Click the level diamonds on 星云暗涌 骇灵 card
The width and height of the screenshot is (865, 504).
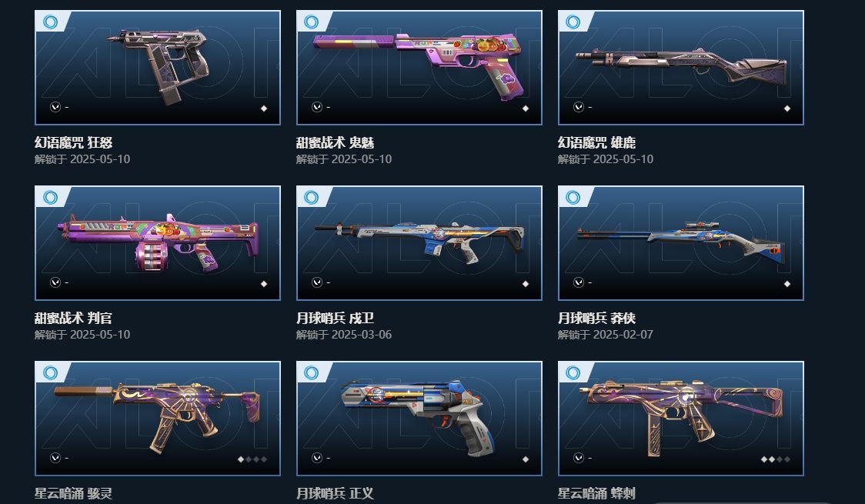[x=252, y=459]
